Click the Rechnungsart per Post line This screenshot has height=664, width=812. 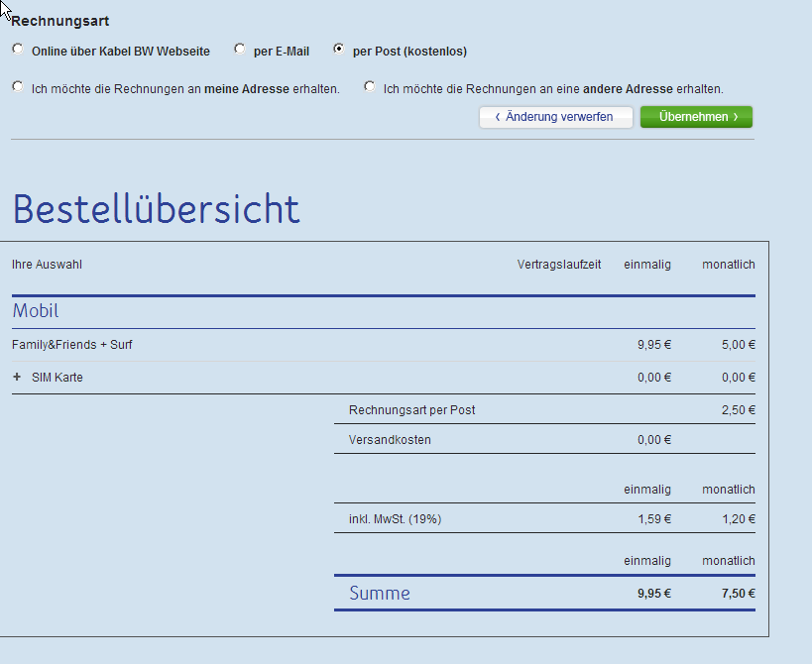coord(411,410)
